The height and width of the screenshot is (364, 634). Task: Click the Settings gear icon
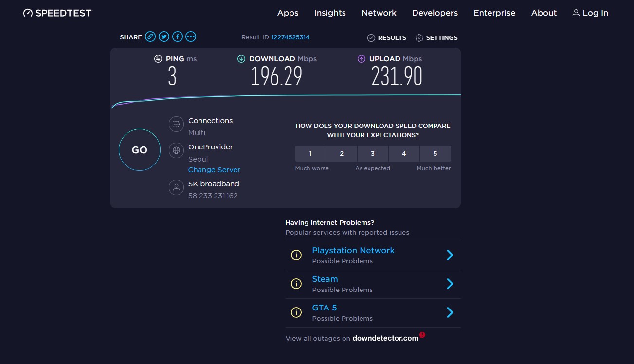(x=419, y=37)
